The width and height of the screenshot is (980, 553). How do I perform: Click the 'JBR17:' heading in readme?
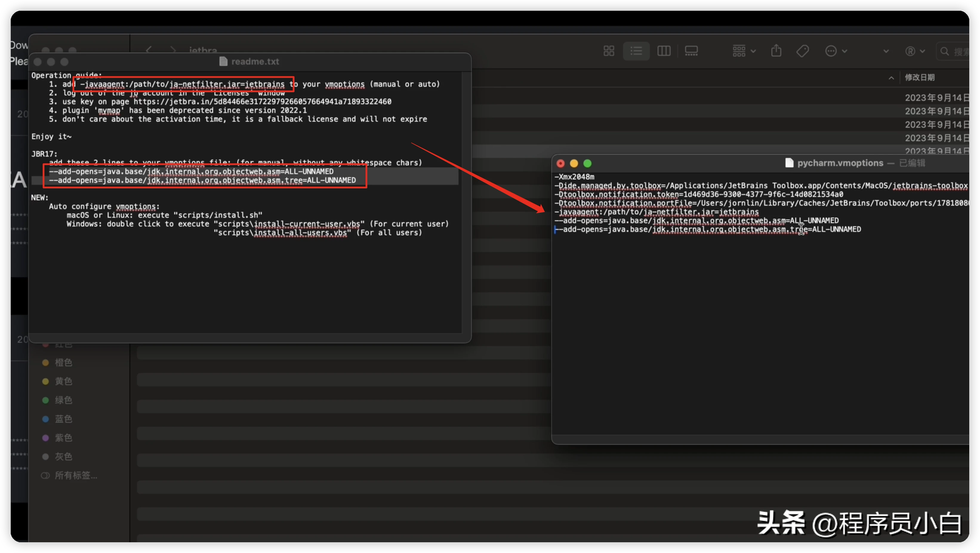pos(44,154)
